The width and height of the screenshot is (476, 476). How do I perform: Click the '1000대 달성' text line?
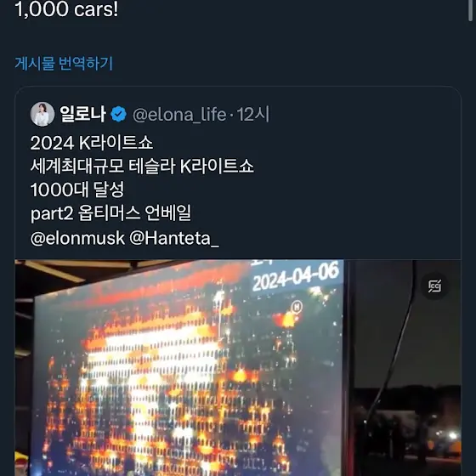[x=77, y=190]
